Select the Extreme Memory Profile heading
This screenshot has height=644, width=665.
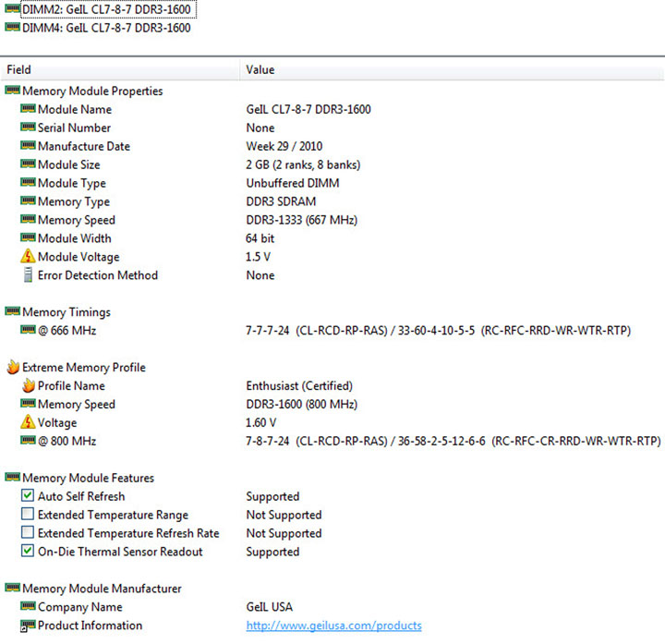coord(83,368)
